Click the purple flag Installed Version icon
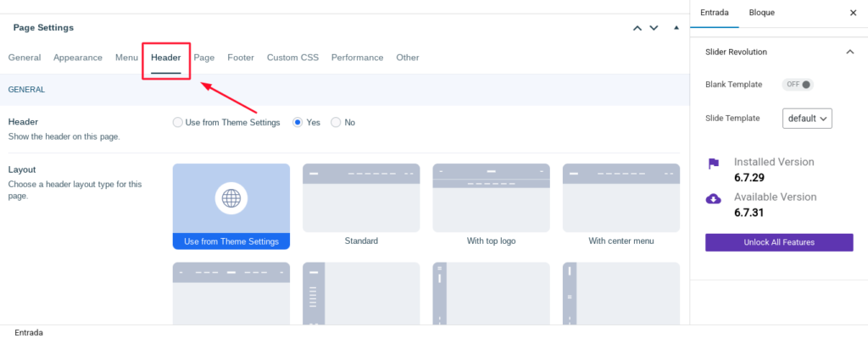Image resolution: width=868 pixels, height=338 pixels. [x=714, y=163]
